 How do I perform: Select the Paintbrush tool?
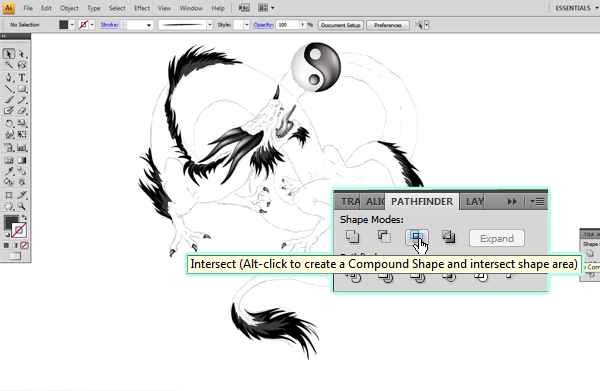click(9, 100)
